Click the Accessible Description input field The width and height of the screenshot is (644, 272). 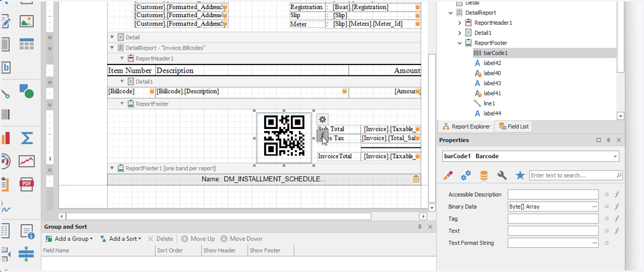[553, 195]
